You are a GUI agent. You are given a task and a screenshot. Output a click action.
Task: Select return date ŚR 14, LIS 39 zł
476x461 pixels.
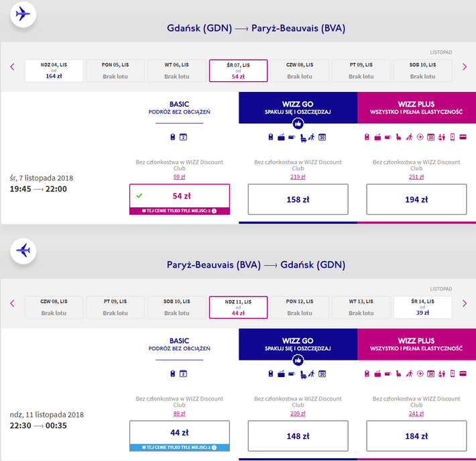[x=422, y=307]
